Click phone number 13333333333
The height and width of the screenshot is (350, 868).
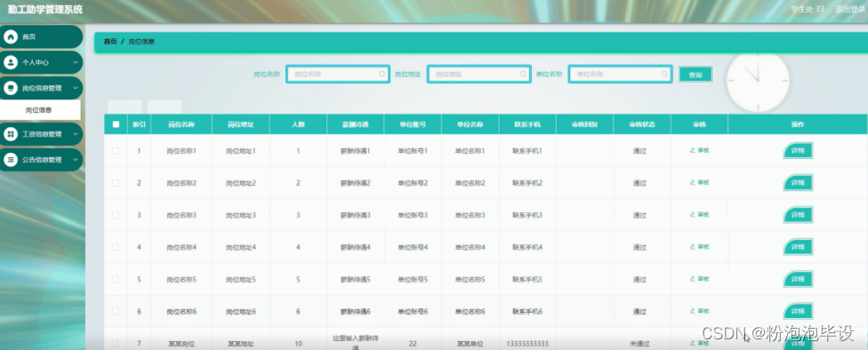[x=527, y=344]
